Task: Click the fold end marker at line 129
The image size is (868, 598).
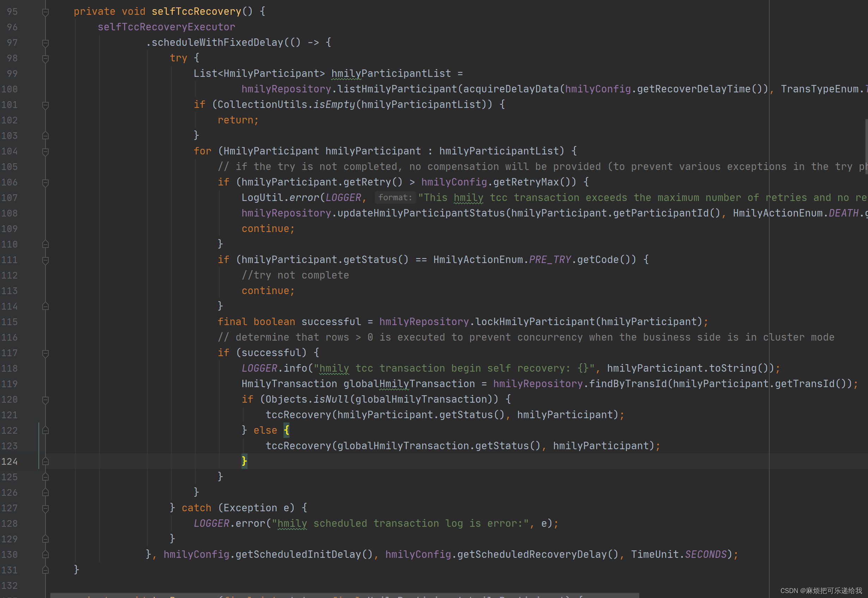Action: click(x=45, y=539)
